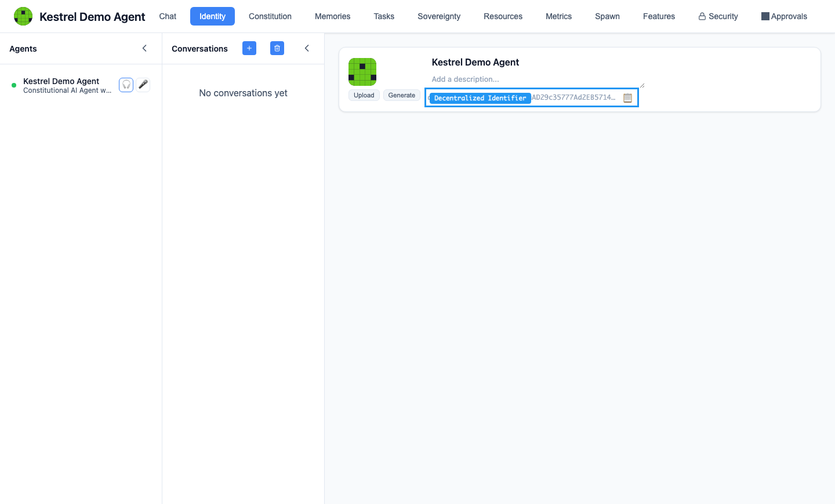Click the green online status dot
The width and height of the screenshot is (835, 504).
(14, 85)
